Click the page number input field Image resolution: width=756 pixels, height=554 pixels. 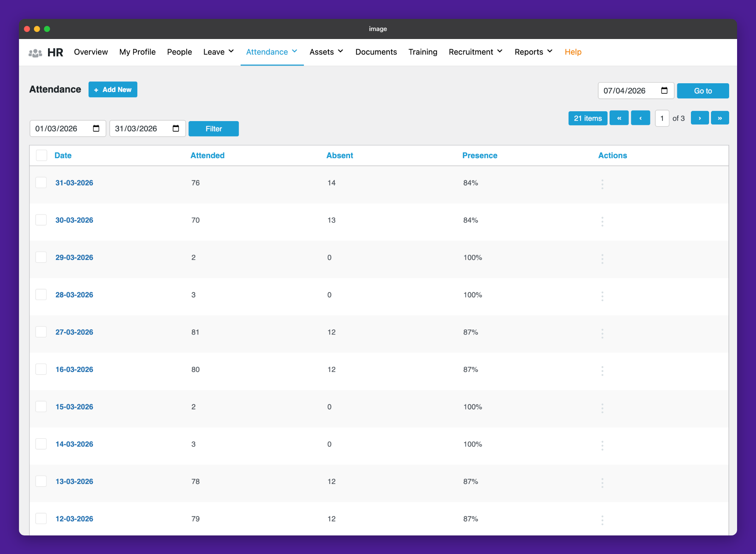pos(661,118)
